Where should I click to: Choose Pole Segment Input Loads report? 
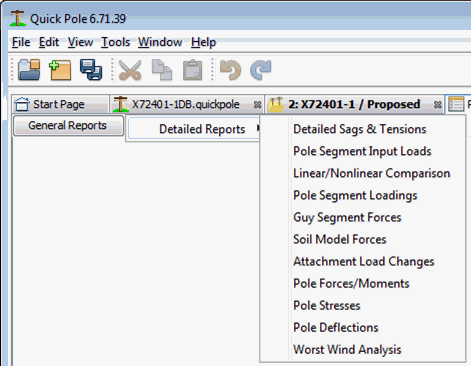[363, 151]
